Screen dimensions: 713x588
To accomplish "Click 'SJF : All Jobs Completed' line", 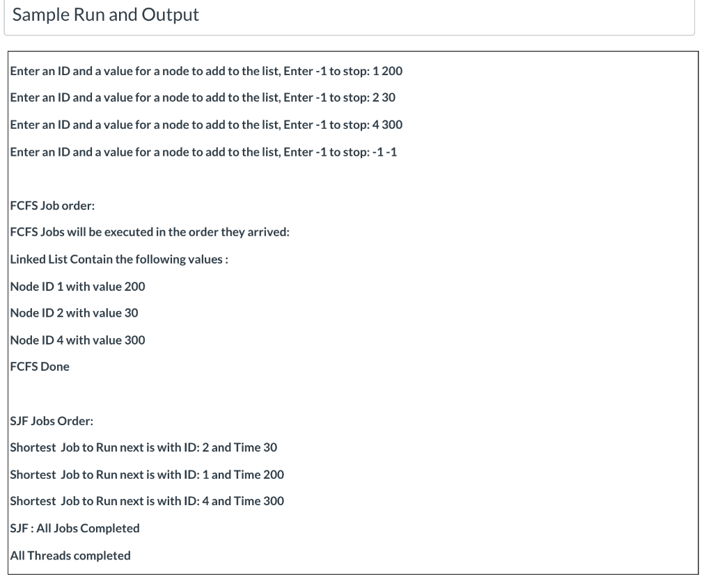I will (75, 528).
